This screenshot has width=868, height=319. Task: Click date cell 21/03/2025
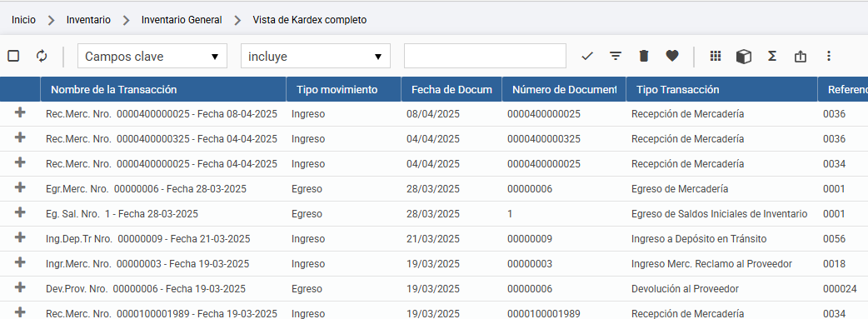[x=433, y=239]
